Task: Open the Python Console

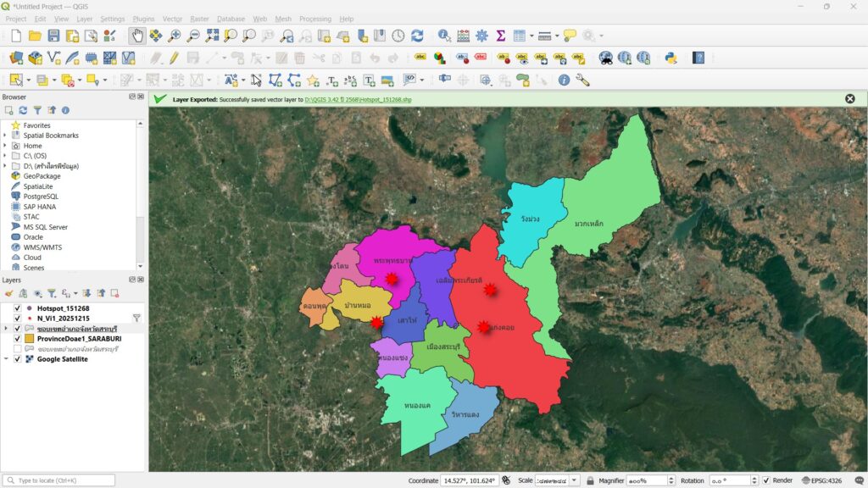Action: [x=670, y=58]
